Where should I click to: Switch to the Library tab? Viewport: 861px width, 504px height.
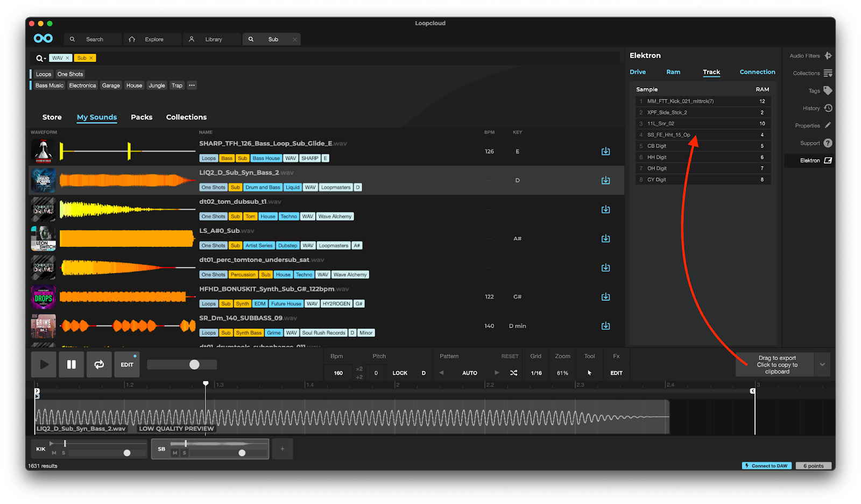[213, 39]
